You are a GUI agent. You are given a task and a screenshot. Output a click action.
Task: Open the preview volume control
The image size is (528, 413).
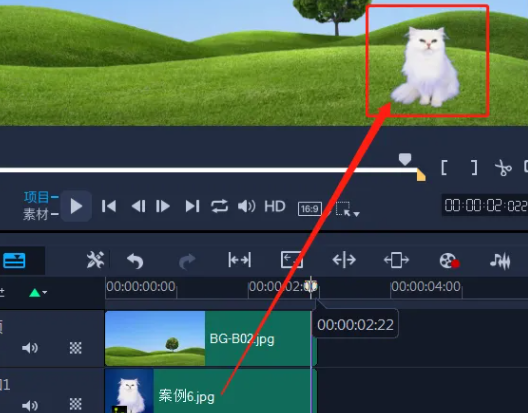tap(246, 206)
